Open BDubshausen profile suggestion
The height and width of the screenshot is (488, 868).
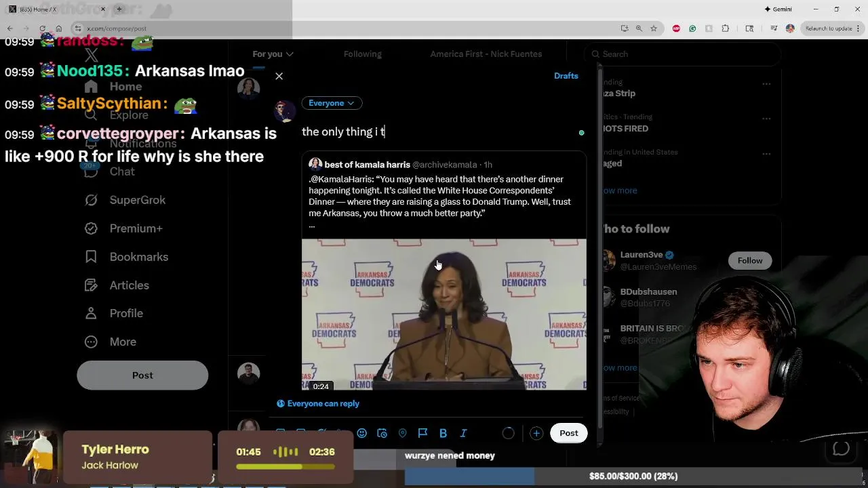tap(648, 292)
